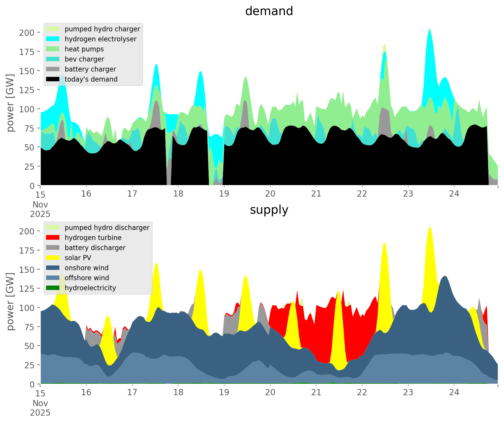
Task: Click date tick 19 on demand chart axis
Action: 224,194
